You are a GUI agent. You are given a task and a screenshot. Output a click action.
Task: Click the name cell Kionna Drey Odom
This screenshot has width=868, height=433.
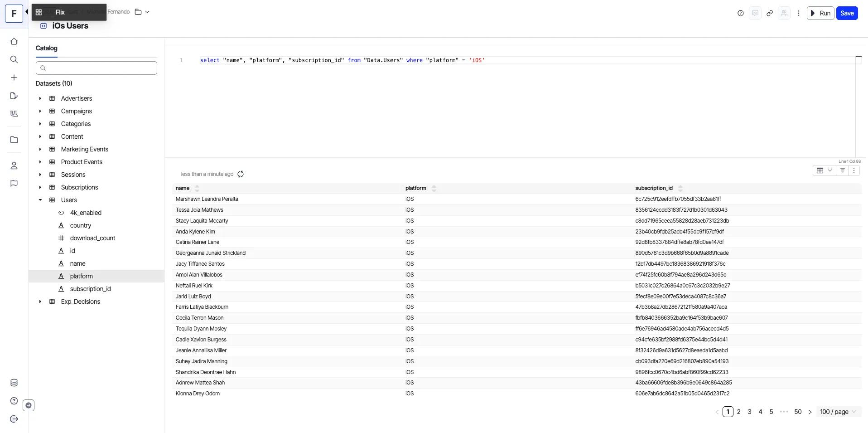click(x=198, y=394)
